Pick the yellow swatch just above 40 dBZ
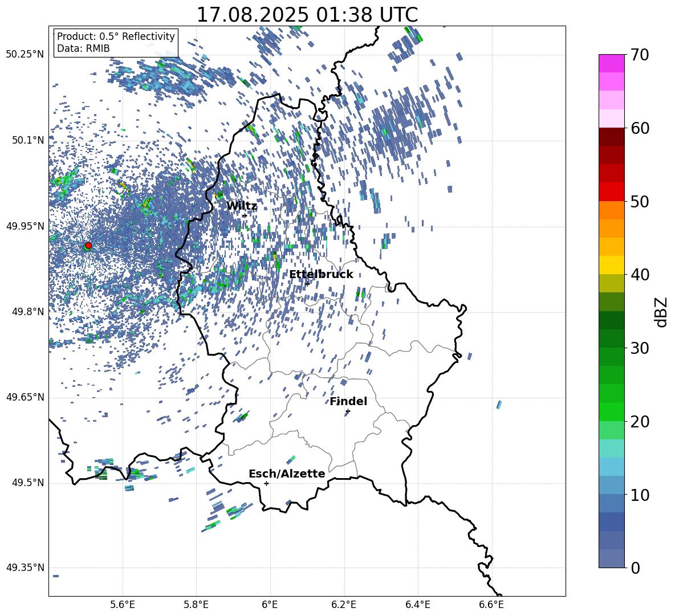This screenshot has height=616, width=675. pos(611,265)
